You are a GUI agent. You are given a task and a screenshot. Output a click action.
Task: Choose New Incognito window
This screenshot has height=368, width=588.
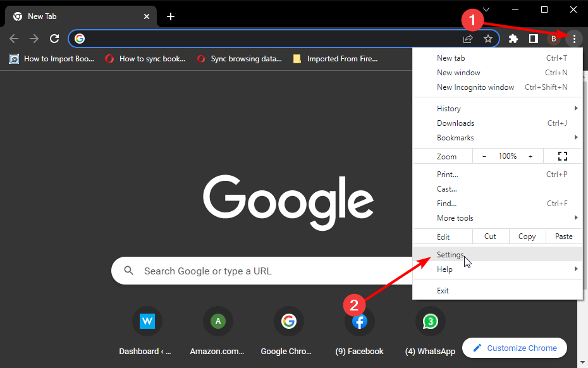(498, 87)
